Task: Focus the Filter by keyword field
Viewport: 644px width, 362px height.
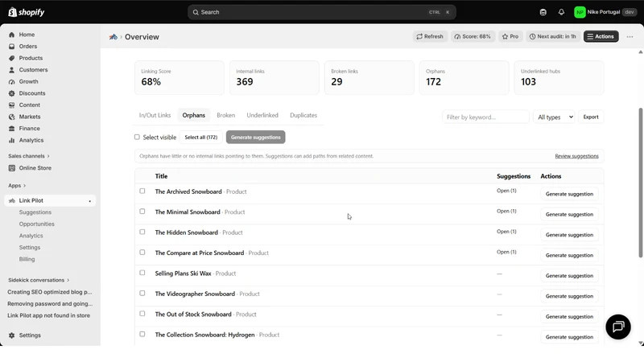Action: coord(485,117)
